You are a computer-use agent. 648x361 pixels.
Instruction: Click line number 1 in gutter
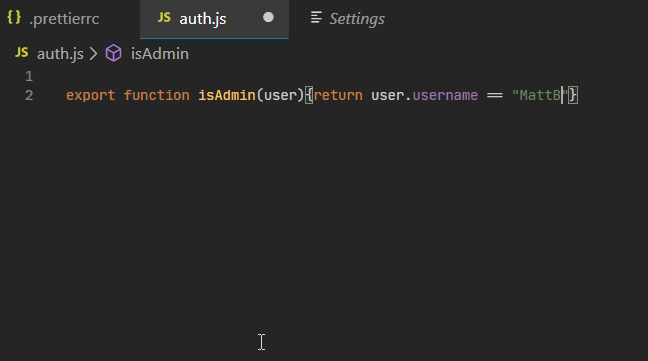coord(29,76)
